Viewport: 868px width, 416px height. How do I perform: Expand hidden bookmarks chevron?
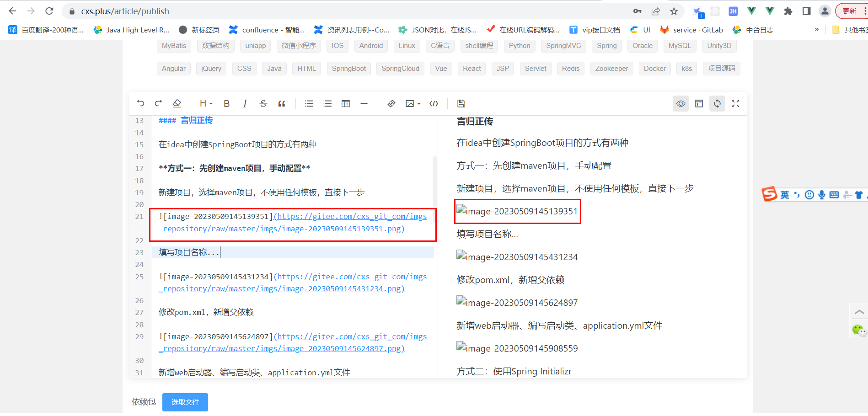coord(817,30)
